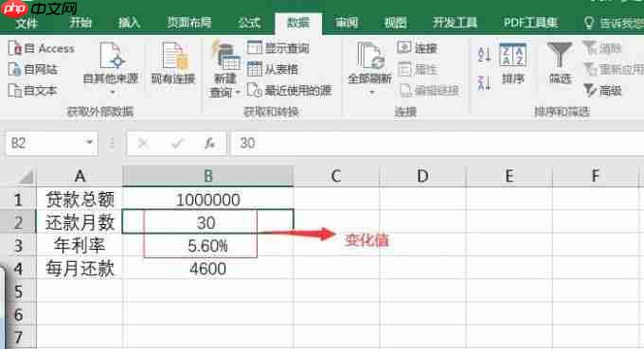Open 最近使用的源 recent sources
The height and width of the screenshot is (349, 644).
[x=289, y=90]
